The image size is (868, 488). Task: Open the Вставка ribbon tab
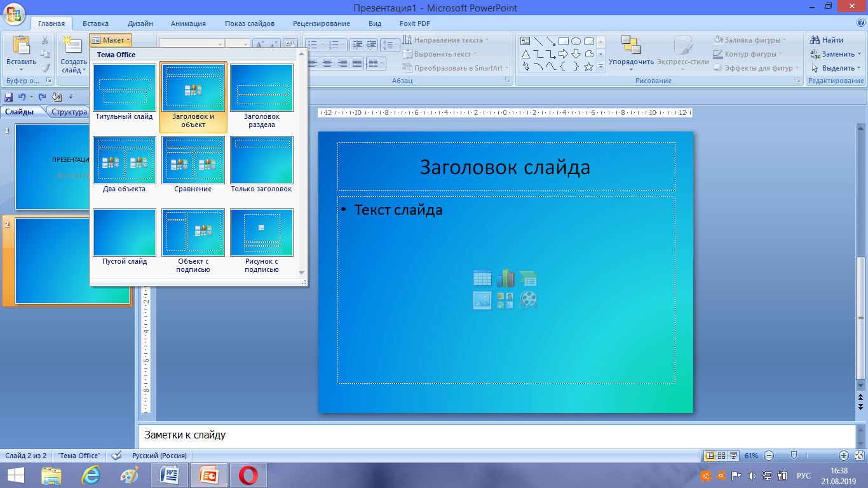tap(95, 24)
